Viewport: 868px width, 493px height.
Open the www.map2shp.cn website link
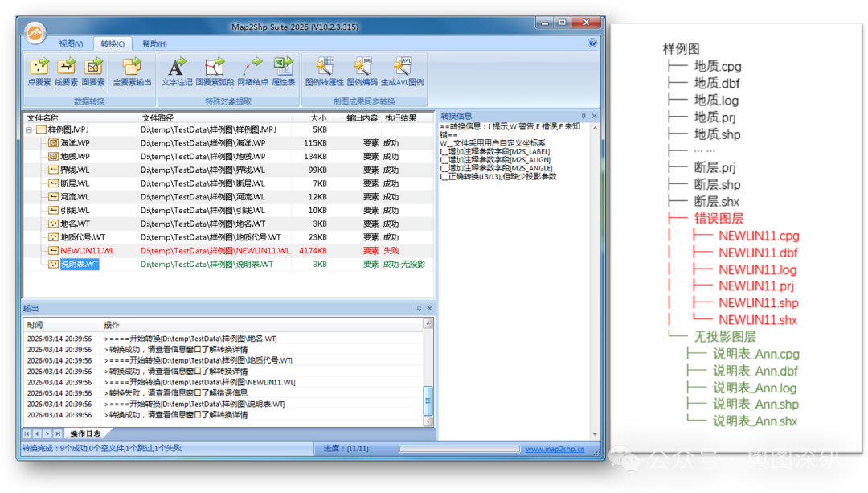coord(555,449)
